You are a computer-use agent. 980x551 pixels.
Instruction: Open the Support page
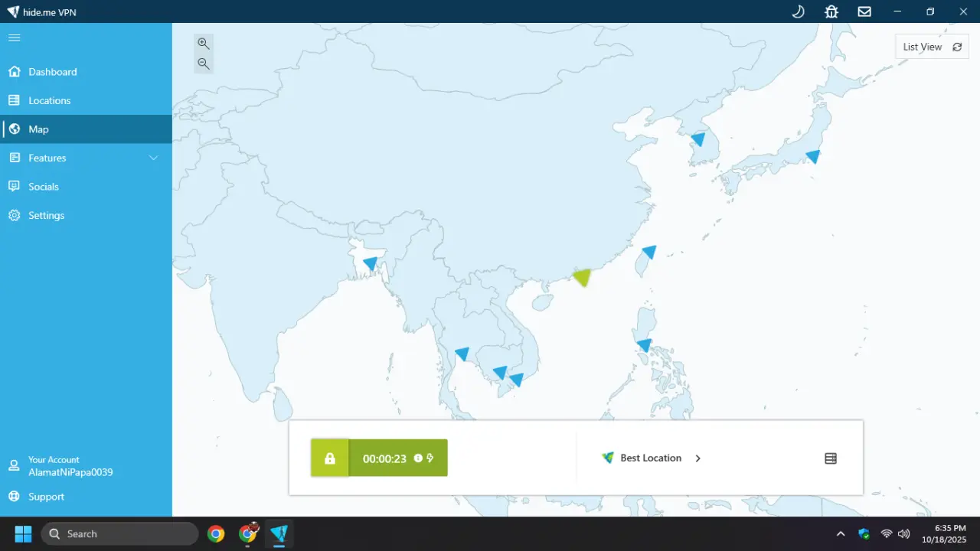(86, 497)
